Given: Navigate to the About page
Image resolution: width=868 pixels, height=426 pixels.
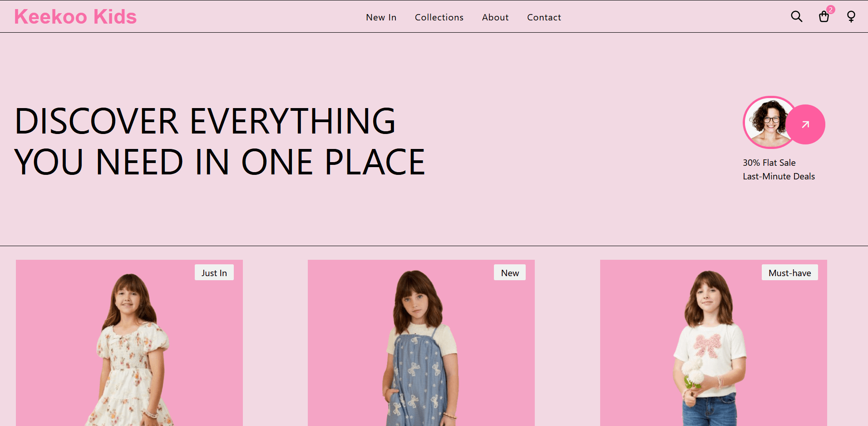Looking at the screenshot, I should [495, 17].
